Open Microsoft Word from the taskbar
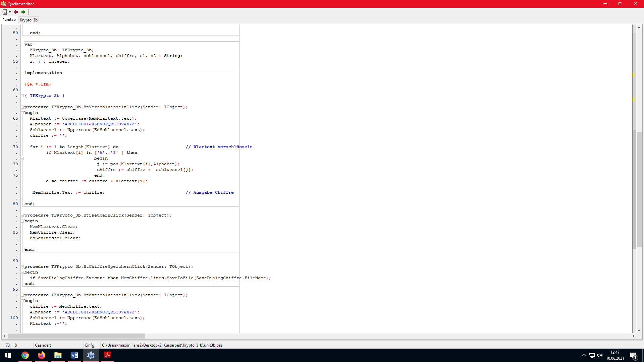This screenshot has width=644, height=362. pos(74,355)
